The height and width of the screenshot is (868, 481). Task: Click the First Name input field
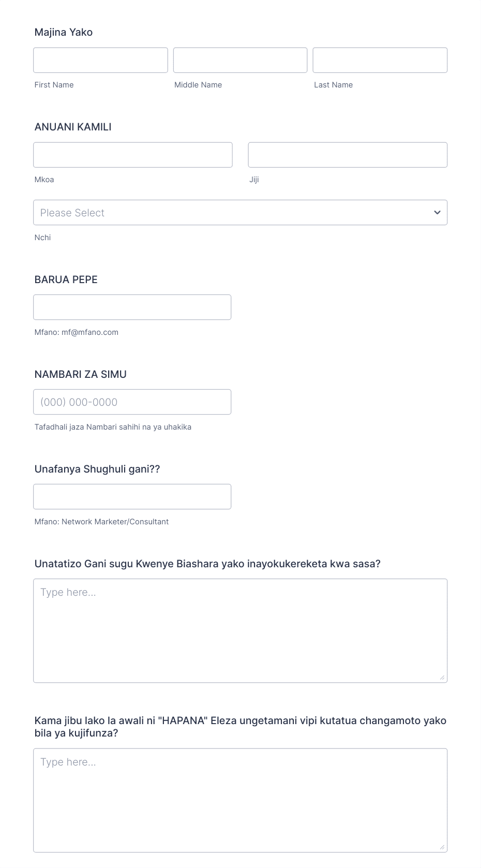click(100, 60)
